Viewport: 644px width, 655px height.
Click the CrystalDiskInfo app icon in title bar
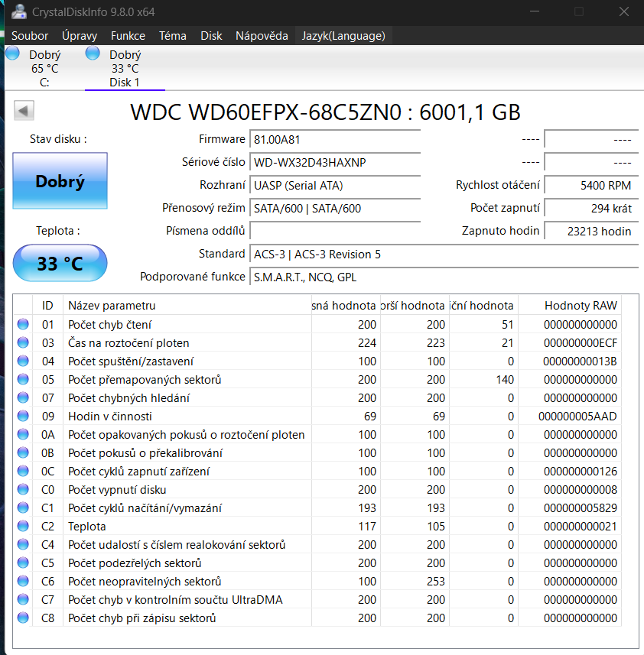point(19,11)
